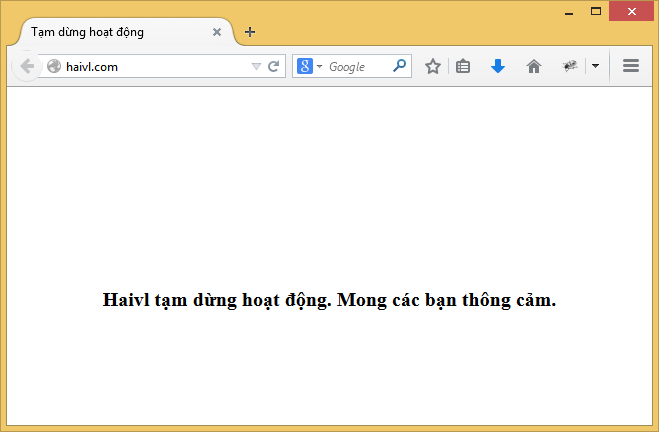This screenshot has width=659, height=432.
Task: Expand the URL history dropdown arrow
Action: tap(256, 67)
